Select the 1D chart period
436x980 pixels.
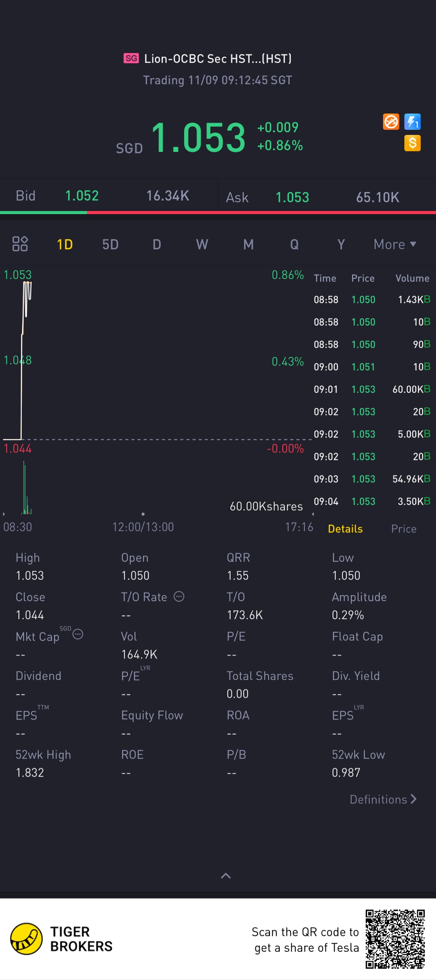tap(65, 244)
